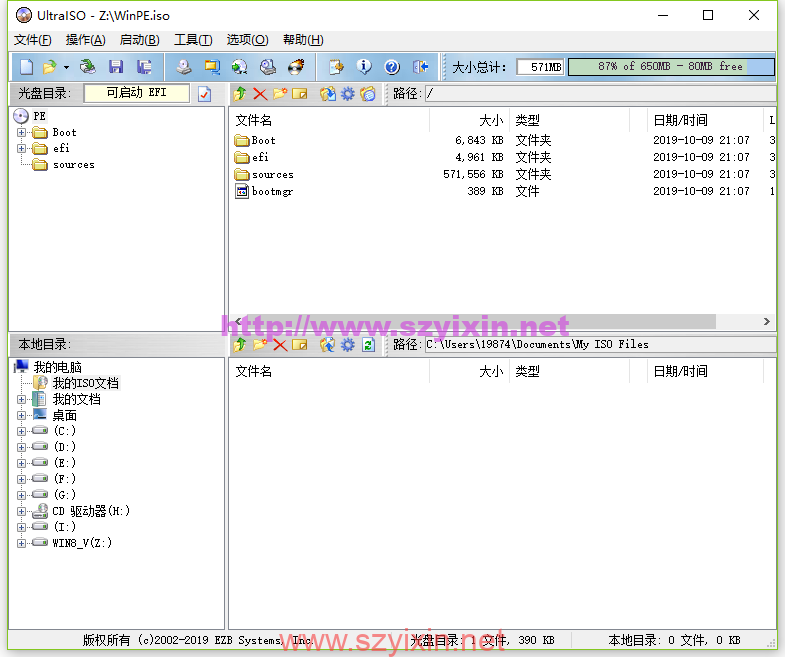Click the Help question mark icon
Viewport: 785px width, 657px height.
click(392, 67)
